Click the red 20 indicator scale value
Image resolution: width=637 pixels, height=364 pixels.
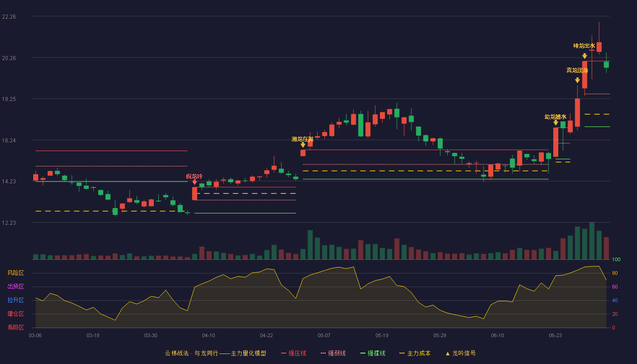tap(615, 314)
